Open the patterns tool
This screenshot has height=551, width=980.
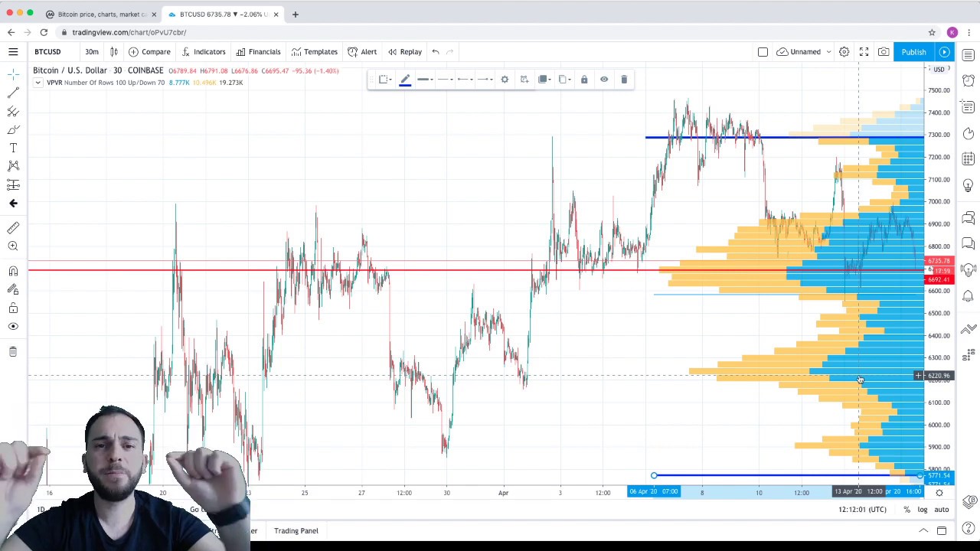coord(13,166)
